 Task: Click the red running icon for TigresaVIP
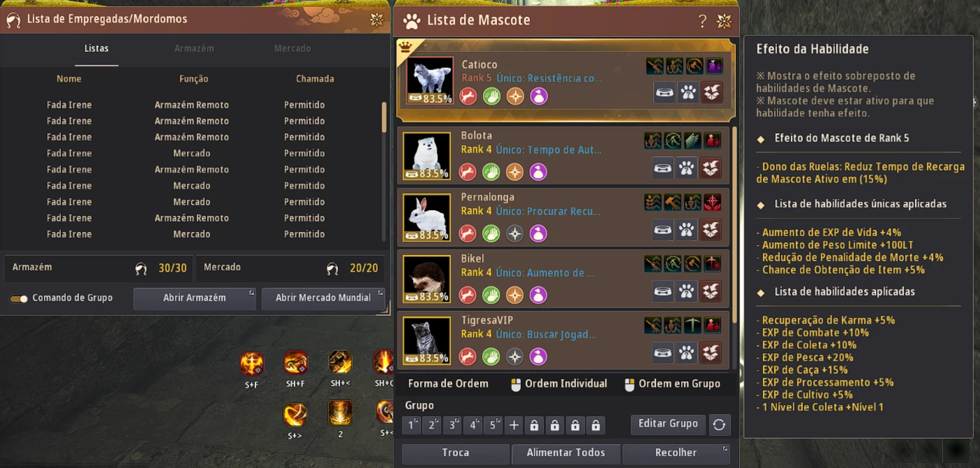pyautogui.click(x=468, y=357)
